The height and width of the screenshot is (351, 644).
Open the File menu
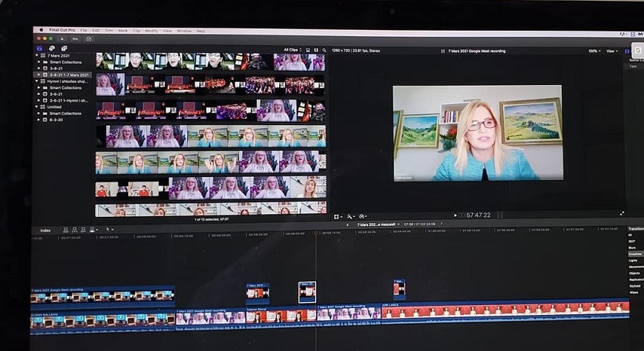[84, 31]
